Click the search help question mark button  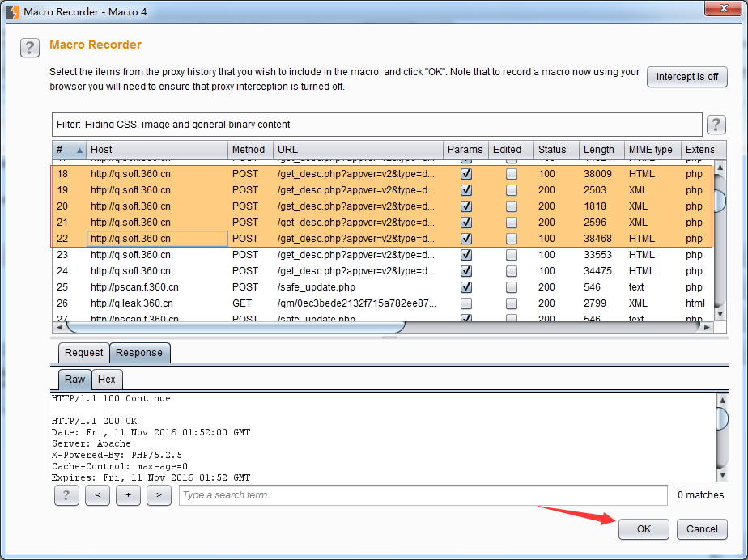point(66,495)
